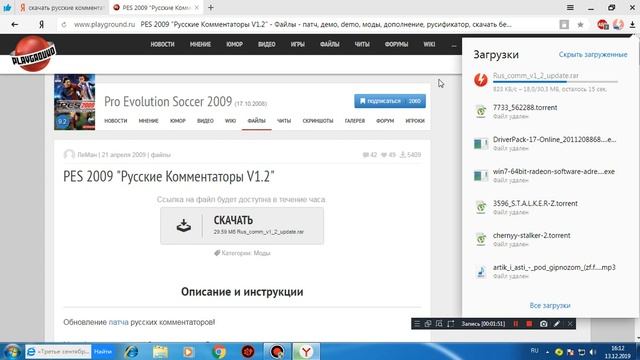
Task: Open the media player taskbar icon
Action: tap(188, 351)
